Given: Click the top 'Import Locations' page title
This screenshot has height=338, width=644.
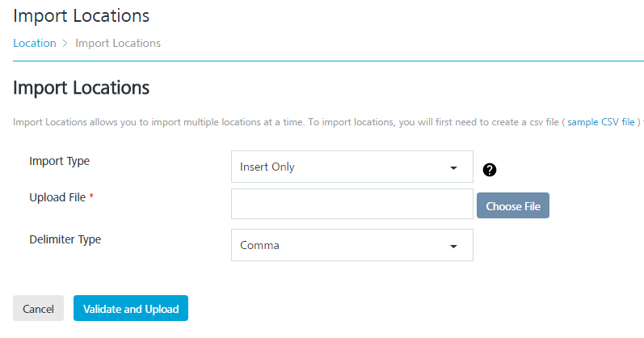Looking at the screenshot, I should (82, 15).
